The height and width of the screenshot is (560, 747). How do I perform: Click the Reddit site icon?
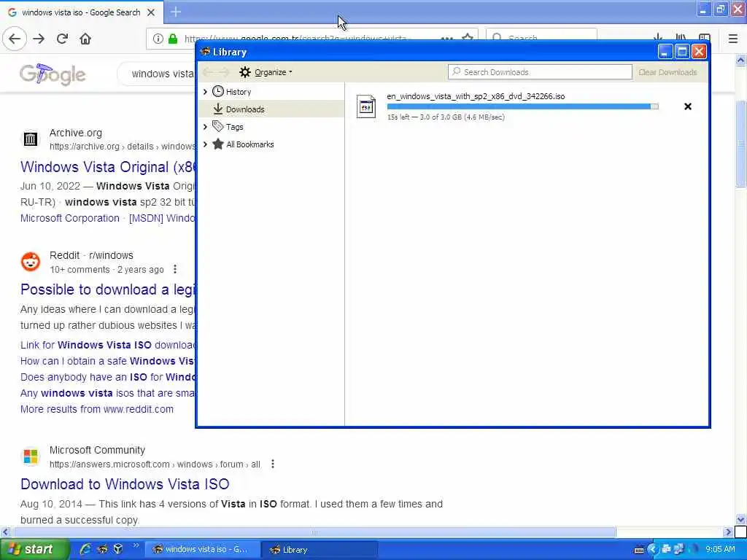pos(31,262)
